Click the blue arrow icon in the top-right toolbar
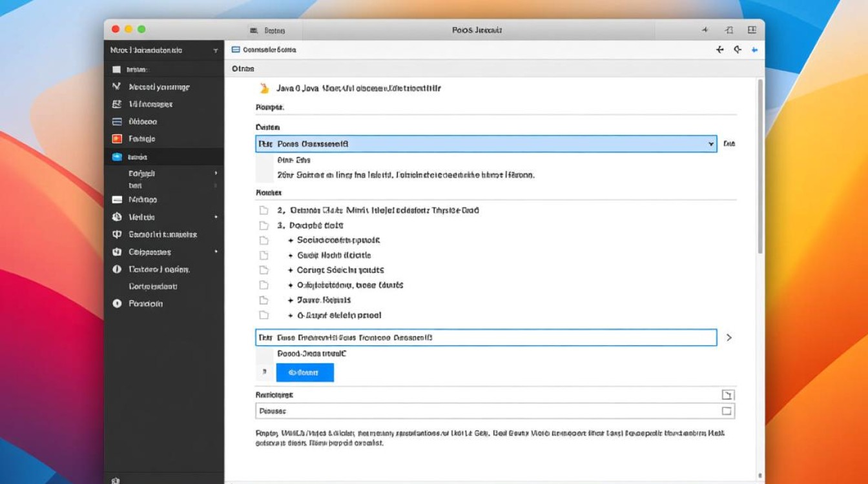 (x=754, y=50)
